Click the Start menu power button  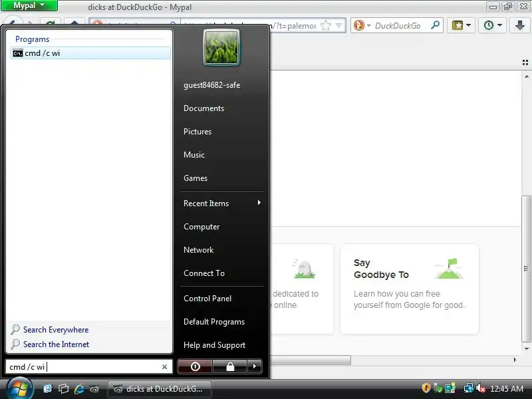195,366
